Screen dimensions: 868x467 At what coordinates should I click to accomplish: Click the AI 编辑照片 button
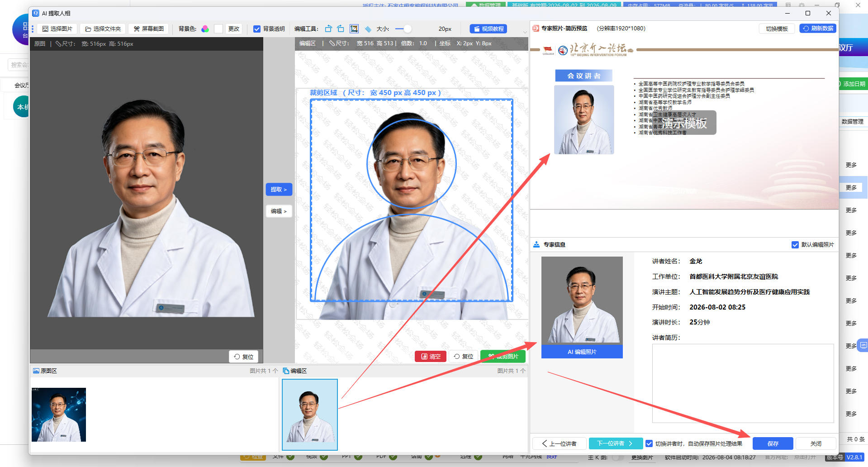click(x=582, y=352)
